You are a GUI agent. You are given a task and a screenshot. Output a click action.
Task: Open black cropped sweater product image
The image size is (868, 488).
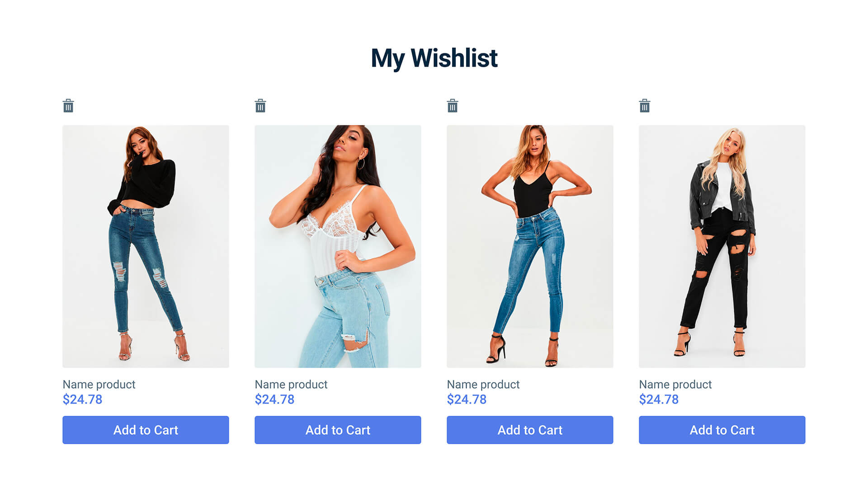click(x=146, y=246)
